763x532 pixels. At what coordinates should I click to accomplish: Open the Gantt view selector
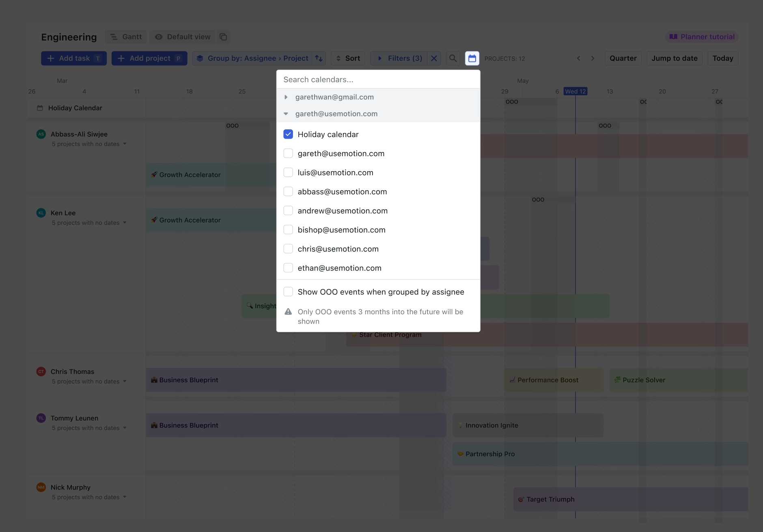pos(126,37)
